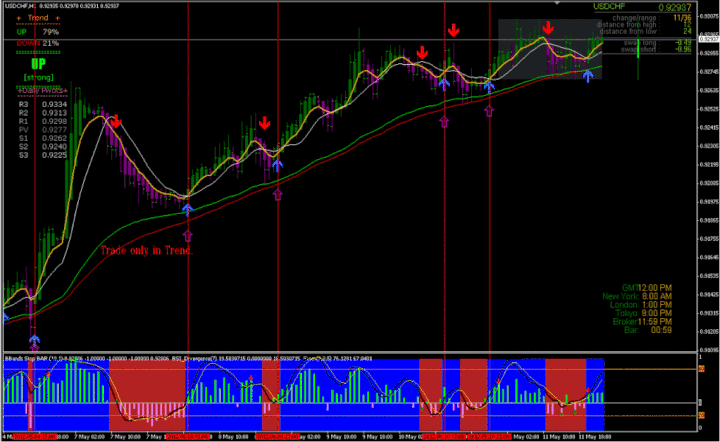This screenshot has width=720, height=442.
Task: Select the 'Trade only in Trend.' text label
Action: (x=146, y=250)
